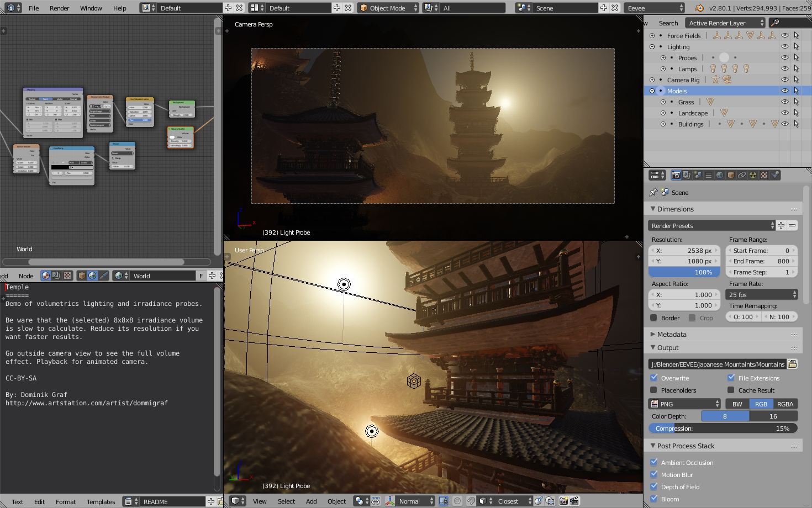812x508 pixels.
Task: Disable the Overwrite checkbox
Action: pos(654,378)
